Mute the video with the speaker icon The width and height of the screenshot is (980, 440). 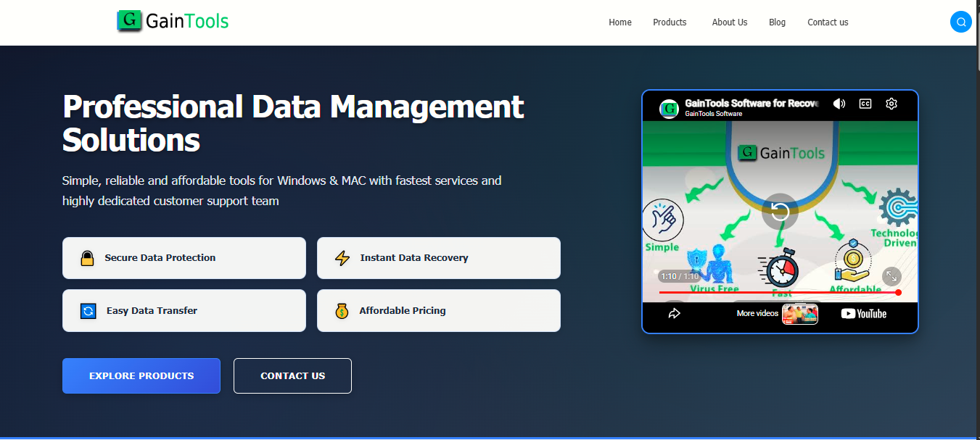(839, 104)
